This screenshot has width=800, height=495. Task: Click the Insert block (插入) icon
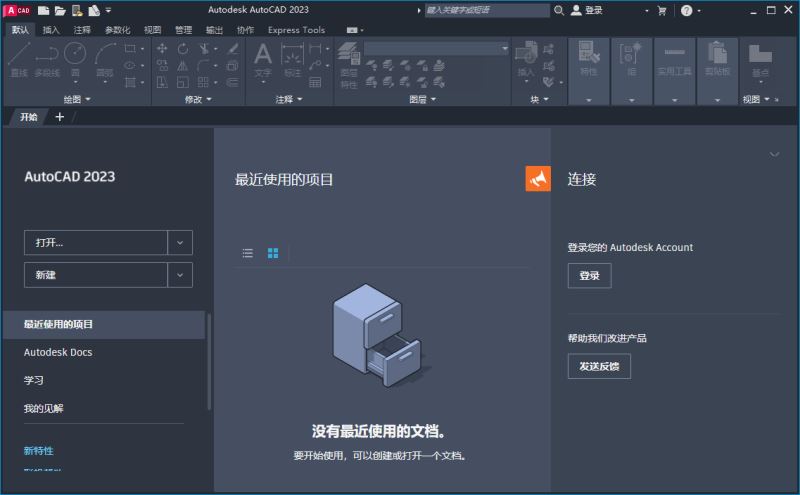526,59
